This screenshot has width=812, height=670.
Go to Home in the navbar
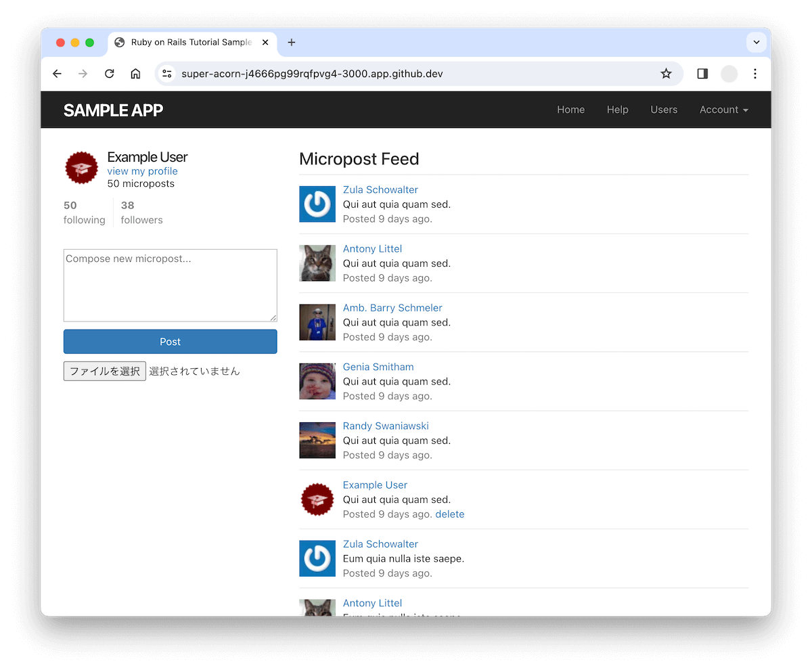pyautogui.click(x=570, y=110)
